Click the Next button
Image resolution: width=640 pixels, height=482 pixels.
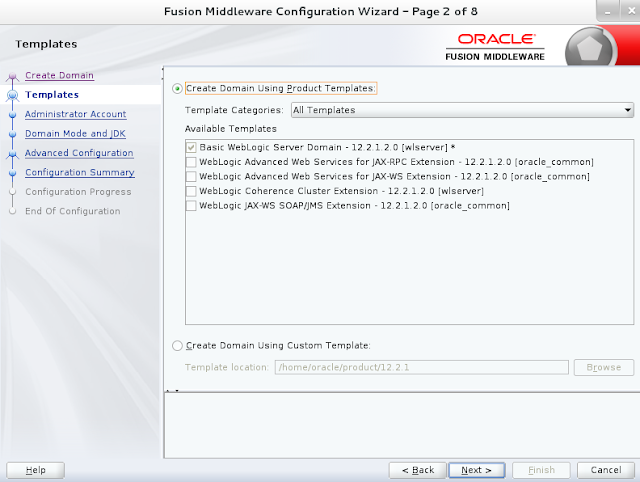[x=476, y=470]
